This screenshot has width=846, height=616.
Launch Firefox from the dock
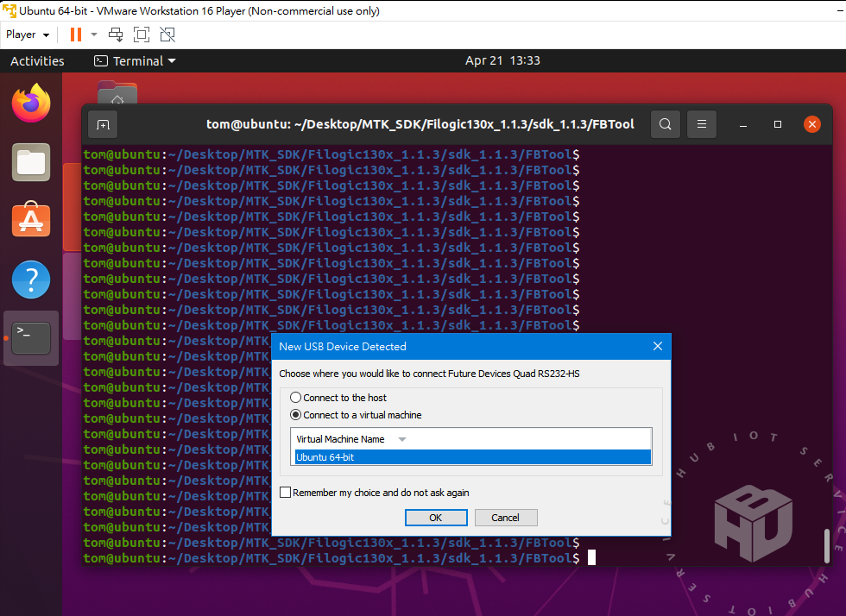(x=31, y=103)
